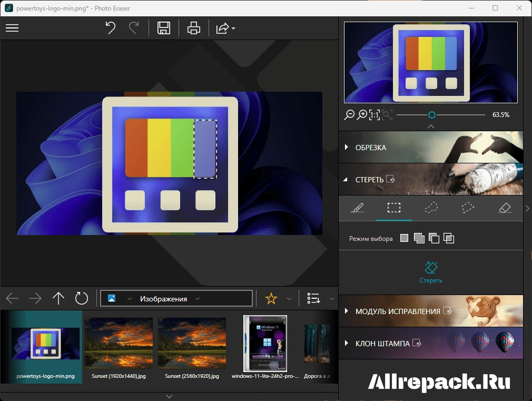Go up one folder level
Viewport: 532px width, 401px height.
pyautogui.click(x=58, y=298)
